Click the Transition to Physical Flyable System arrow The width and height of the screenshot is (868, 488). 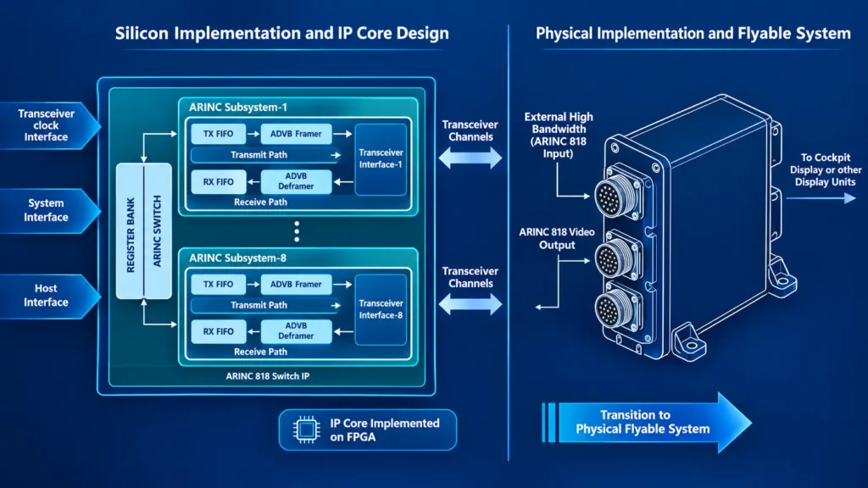(646, 422)
